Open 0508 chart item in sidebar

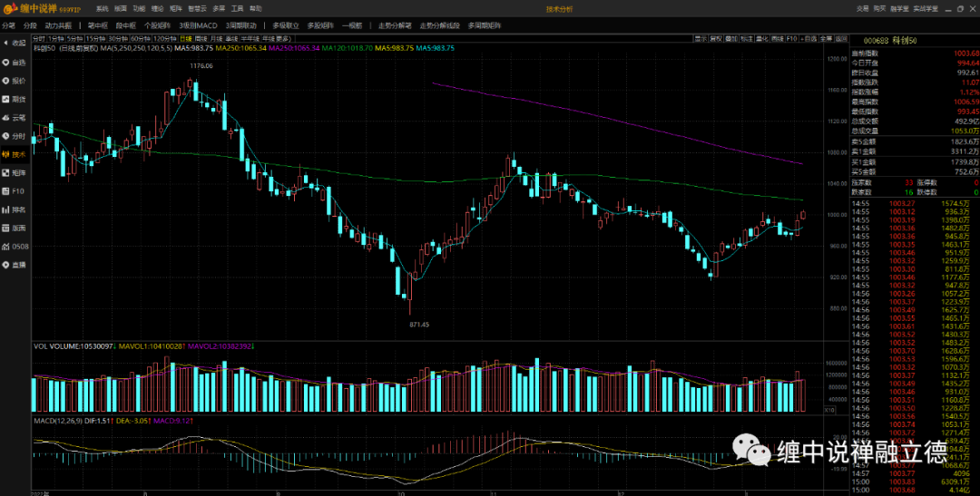tap(15, 246)
